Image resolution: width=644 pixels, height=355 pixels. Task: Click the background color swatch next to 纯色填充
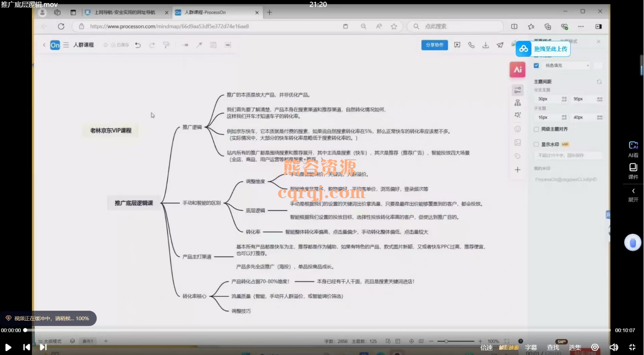click(598, 66)
